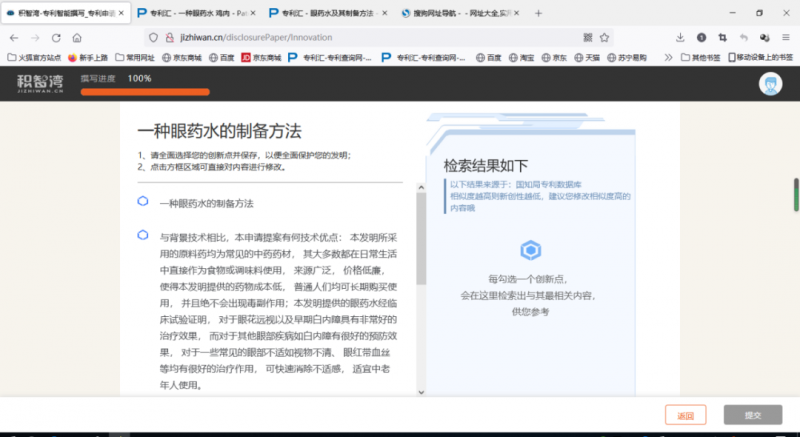Open the 京东 bookmark beside 天猫
This screenshot has height=437, width=800.
point(554,58)
